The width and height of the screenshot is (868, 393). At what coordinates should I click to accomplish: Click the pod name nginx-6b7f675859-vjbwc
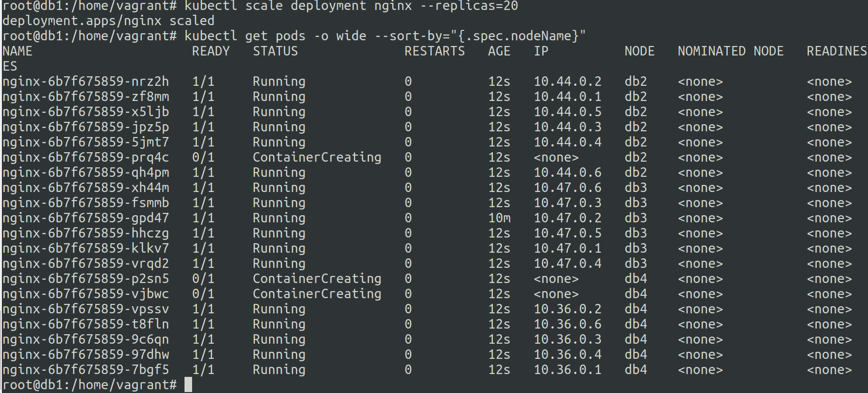click(85, 294)
